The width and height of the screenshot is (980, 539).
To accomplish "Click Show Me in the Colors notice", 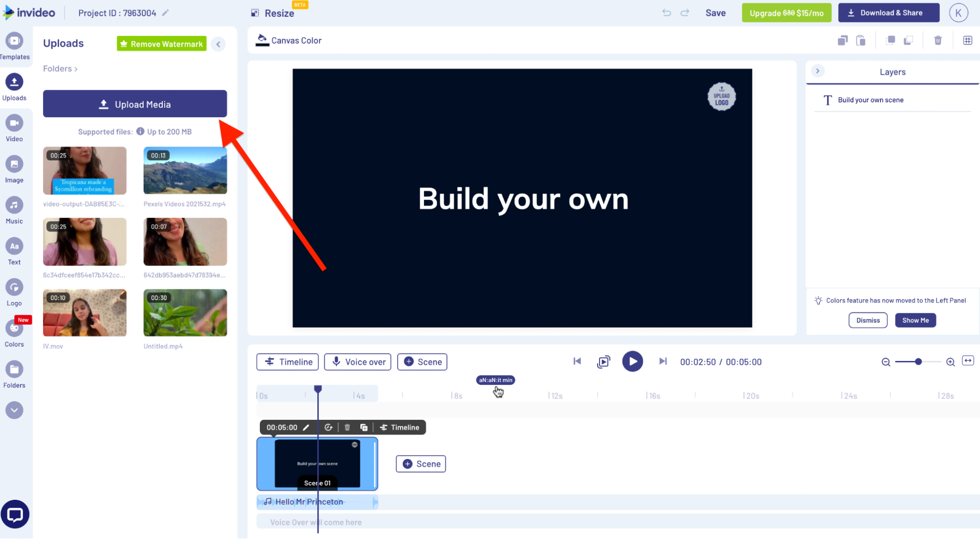I will coord(915,320).
